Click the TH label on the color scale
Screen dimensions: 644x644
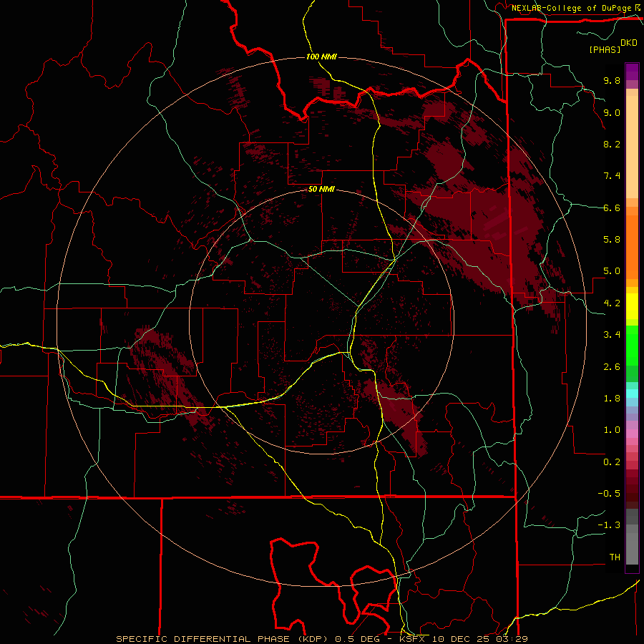coord(615,557)
